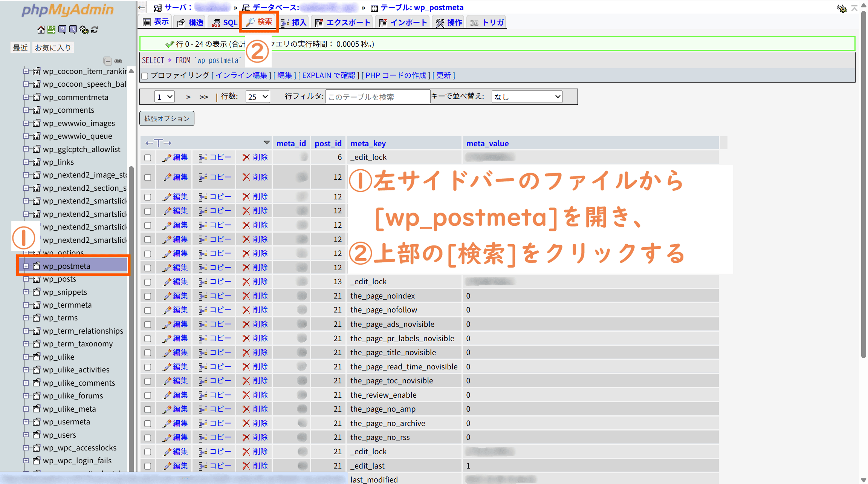The image size is (868, 484).
Task: Click the page settings gear at top right
Action: tap(842, 8)
